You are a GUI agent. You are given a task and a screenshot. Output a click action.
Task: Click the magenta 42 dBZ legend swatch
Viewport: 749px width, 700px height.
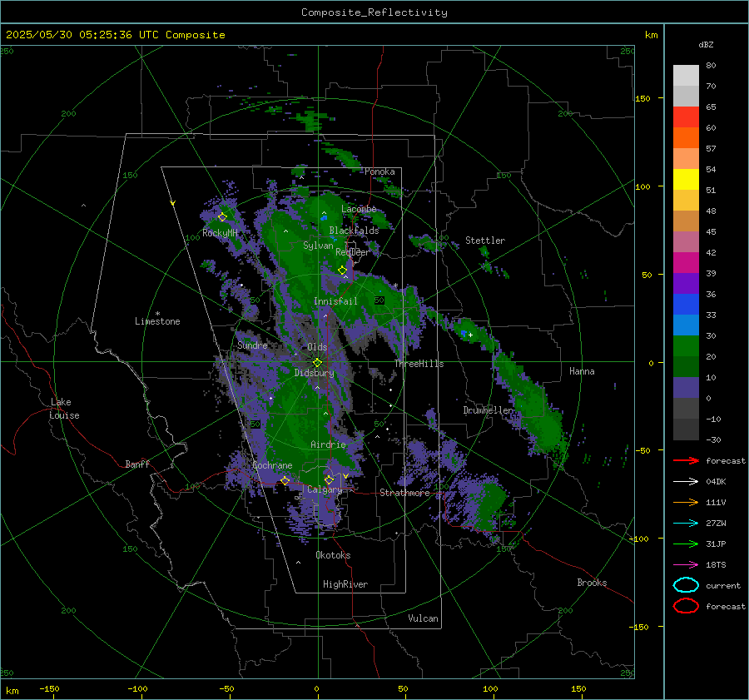point(686,263)
